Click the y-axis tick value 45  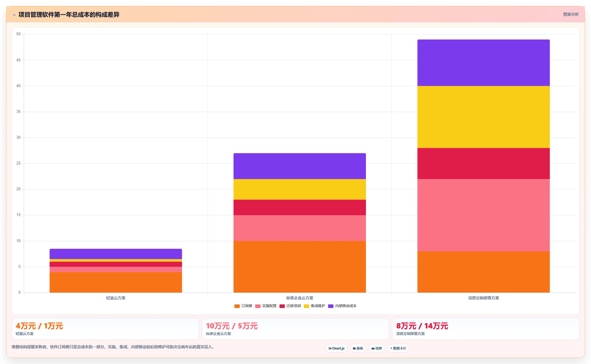point(18,60)
